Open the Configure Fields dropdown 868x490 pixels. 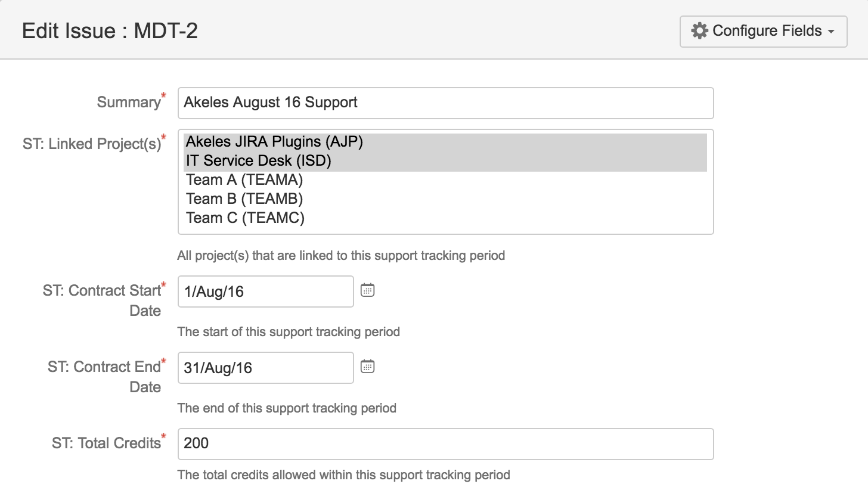point(763,31)
